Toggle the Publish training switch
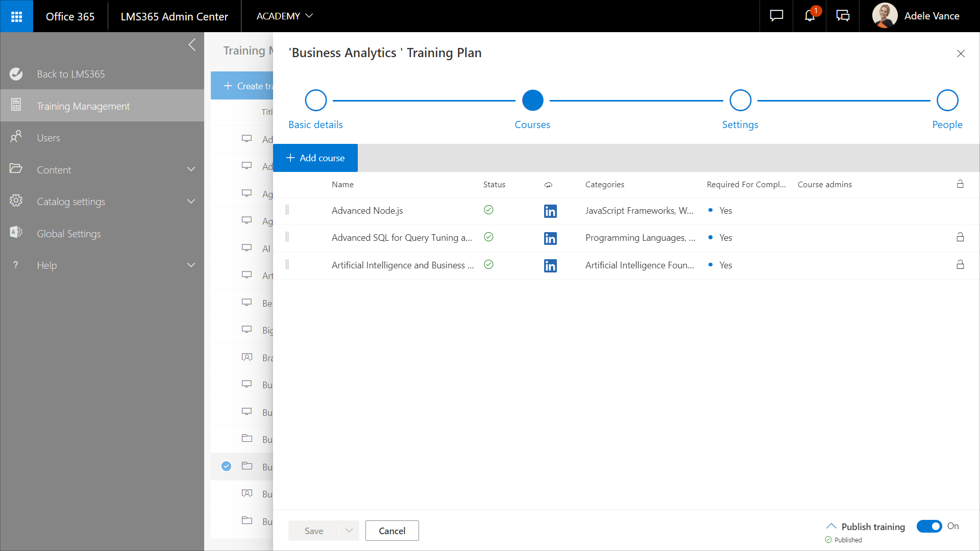 929,526
